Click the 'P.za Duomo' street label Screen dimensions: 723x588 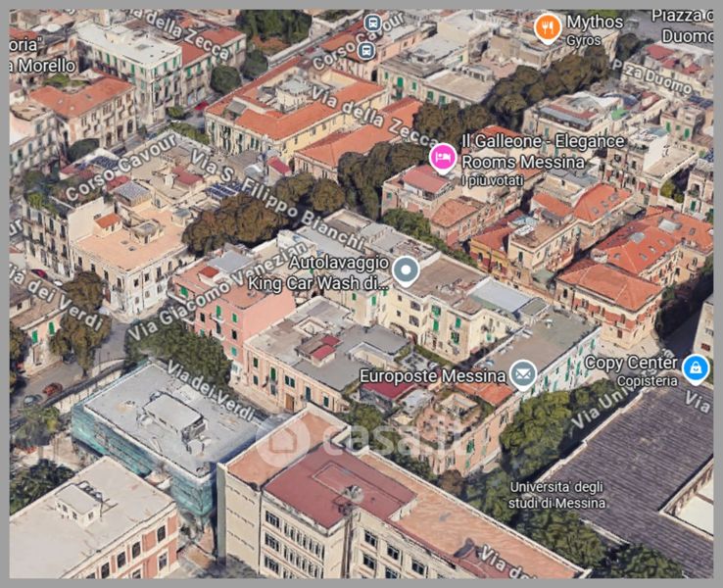pos(652,77)
